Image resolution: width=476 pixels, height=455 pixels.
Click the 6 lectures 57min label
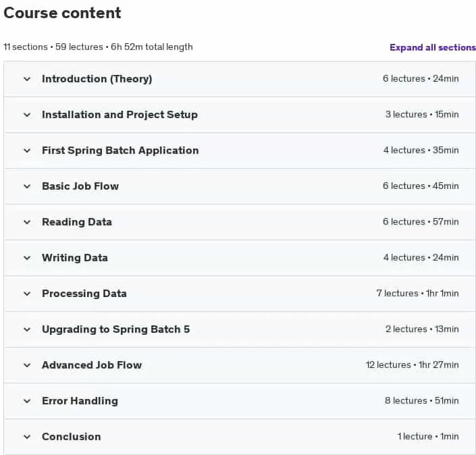pyautogui.click(x=421, y=221)
